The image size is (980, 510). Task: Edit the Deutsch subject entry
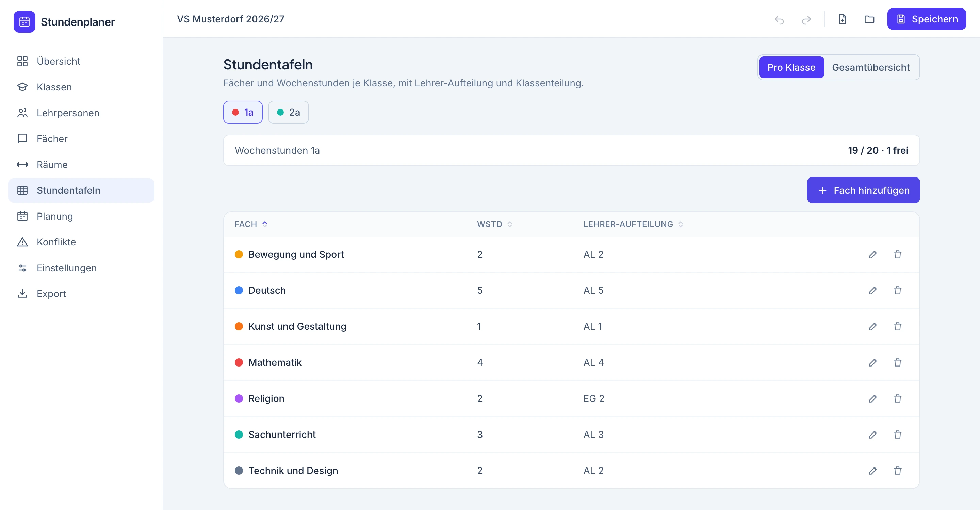(873, 290)
